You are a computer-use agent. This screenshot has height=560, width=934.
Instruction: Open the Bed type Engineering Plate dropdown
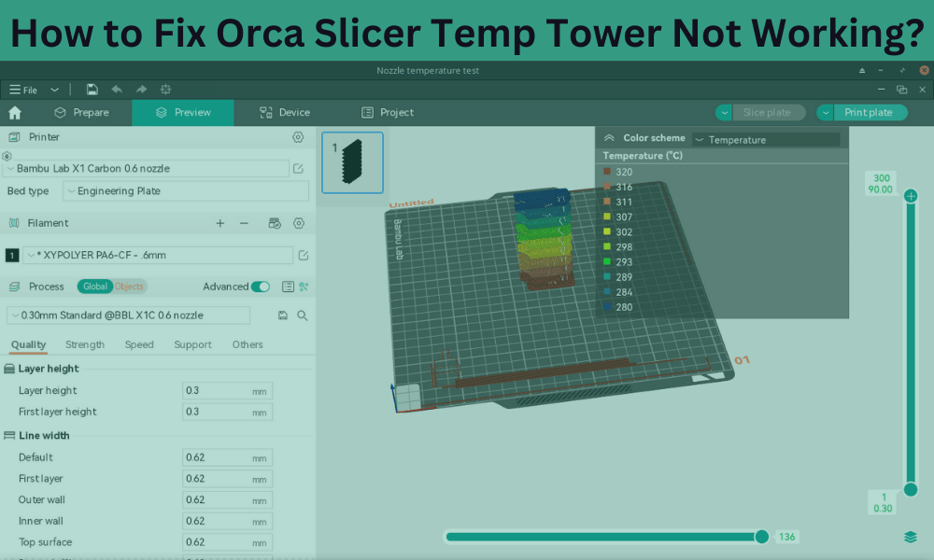click(186, 191)
